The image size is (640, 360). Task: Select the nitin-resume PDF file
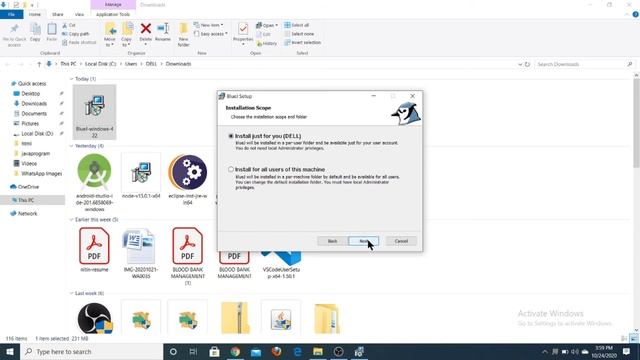point(94,250)
